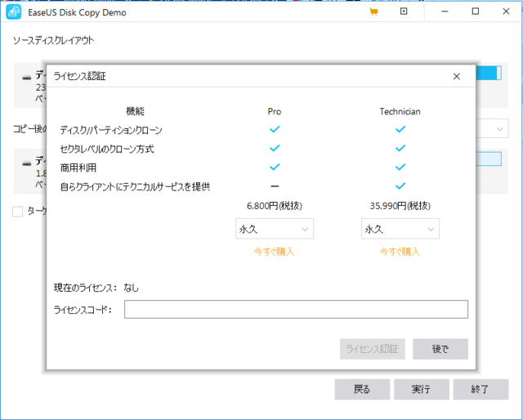Click the Pro column header

pos(275,111)
